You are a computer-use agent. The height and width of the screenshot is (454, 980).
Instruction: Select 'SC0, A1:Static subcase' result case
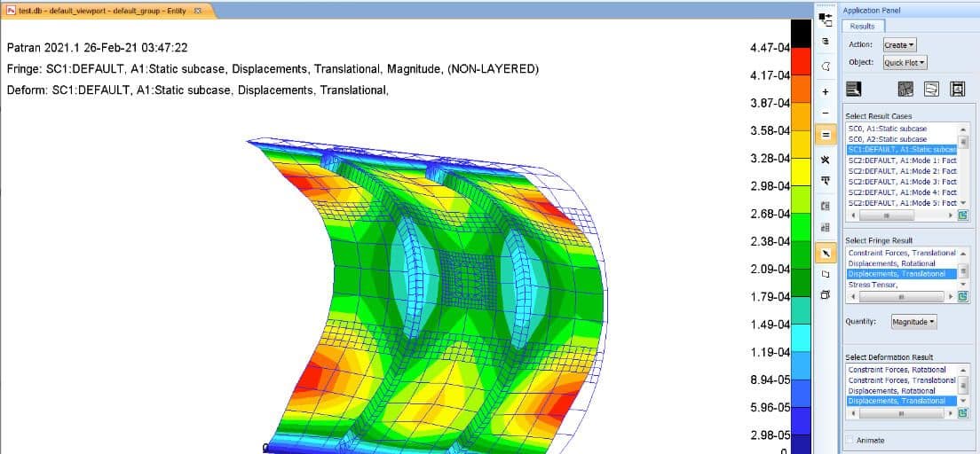[x=888, y=129]
